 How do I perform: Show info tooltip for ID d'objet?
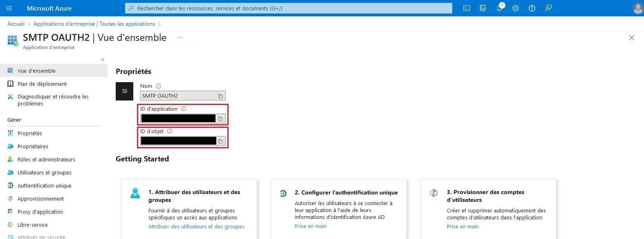coord(170,131)
